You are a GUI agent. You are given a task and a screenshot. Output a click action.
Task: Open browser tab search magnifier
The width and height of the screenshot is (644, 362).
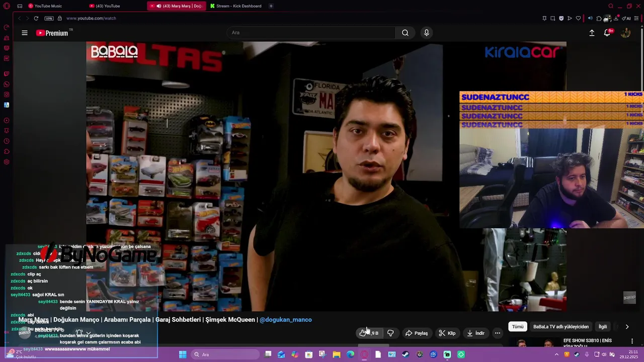[611, 6]
